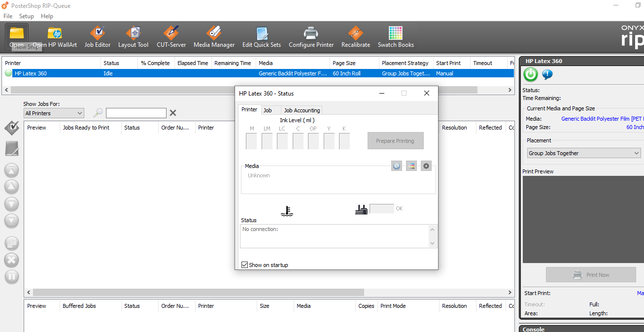
Task: Click the edit job notepad icon in left sidebar
Action: point(11,149)
